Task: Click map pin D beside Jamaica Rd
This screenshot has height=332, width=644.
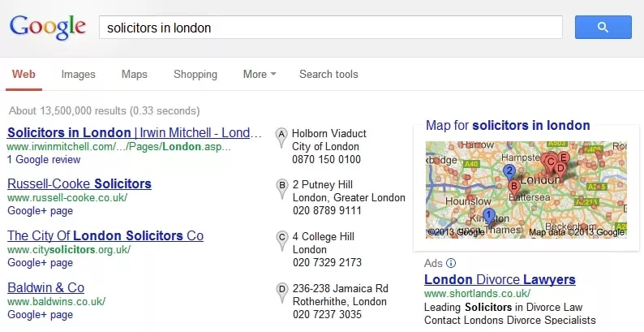Action: tap(281, 293)
